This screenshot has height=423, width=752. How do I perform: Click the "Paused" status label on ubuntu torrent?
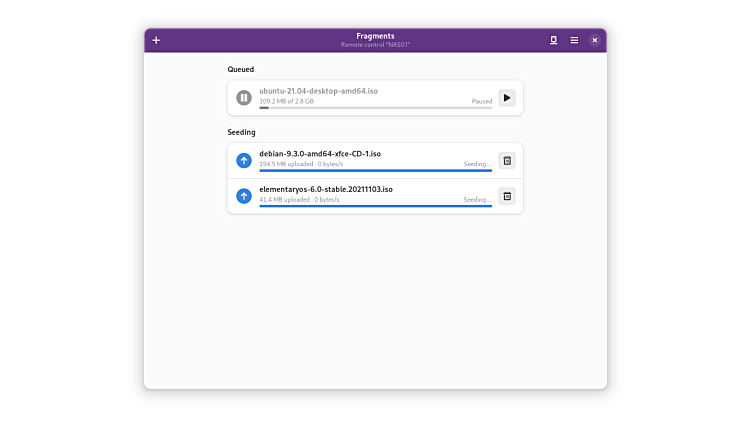tap(482, 101)
